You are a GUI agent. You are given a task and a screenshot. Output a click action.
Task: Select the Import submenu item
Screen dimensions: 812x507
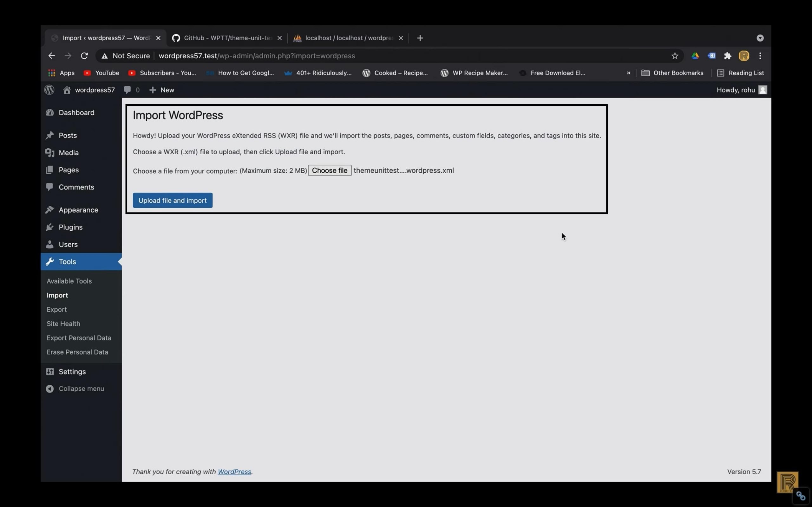(57, 295)
